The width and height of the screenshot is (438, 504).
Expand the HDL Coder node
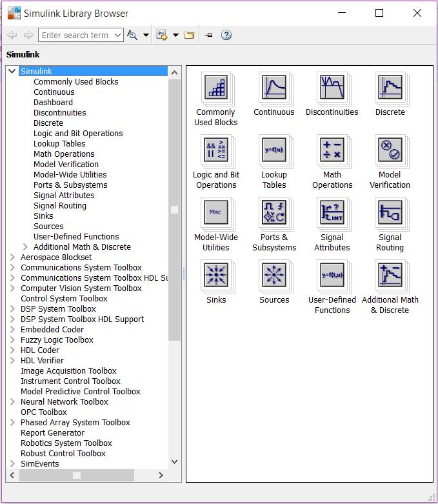point(12,350)
